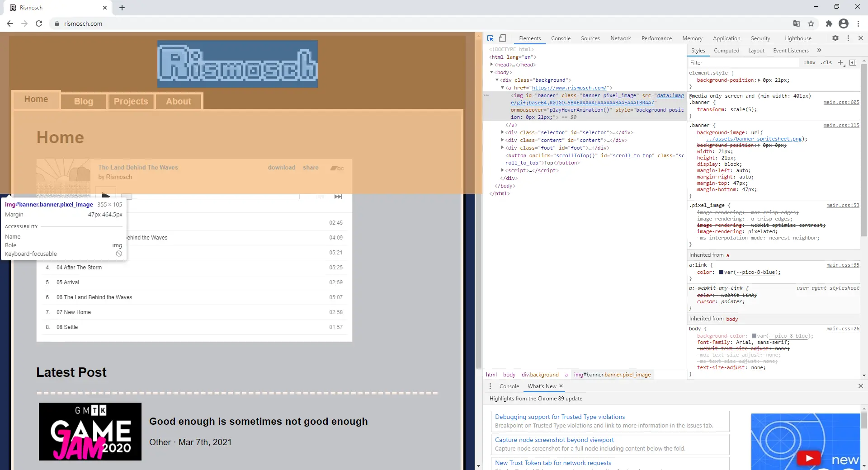Screen dimensions: 868x470
Task: Activate the inspect element picker icon
Action: coord(490,38)
